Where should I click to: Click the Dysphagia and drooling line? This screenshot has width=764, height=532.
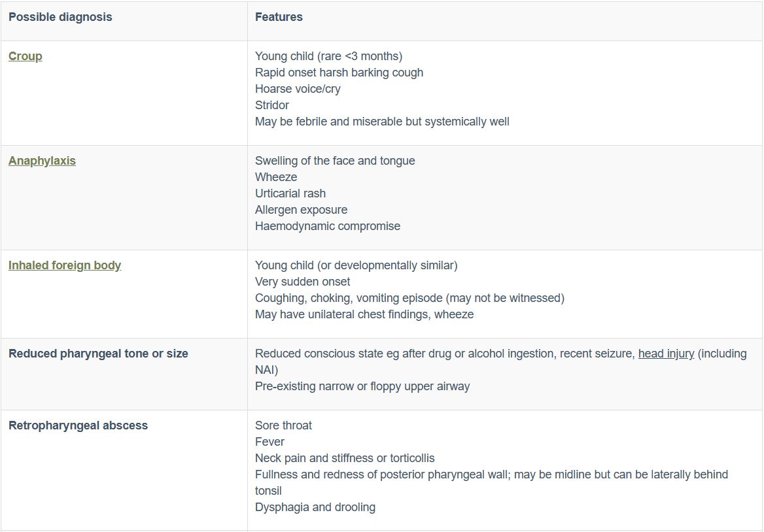(315, 507)
